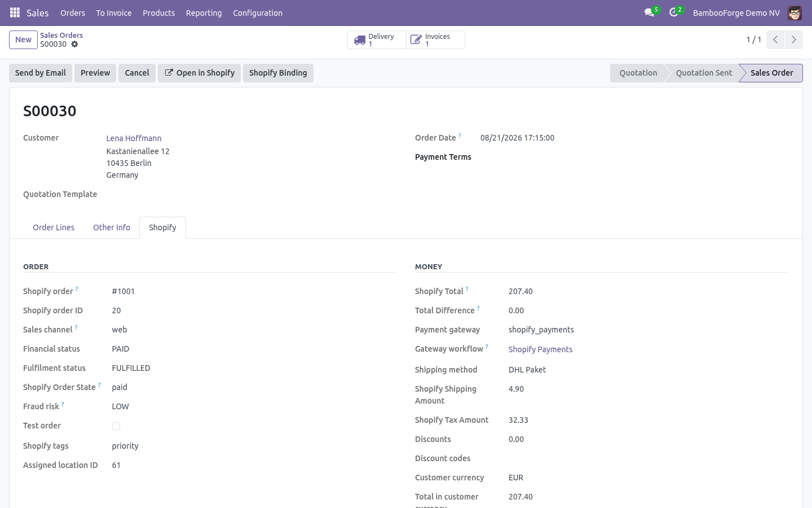Open the Delivery truck smart button
This screenshot has width=812, height=508.
(377, 40)
